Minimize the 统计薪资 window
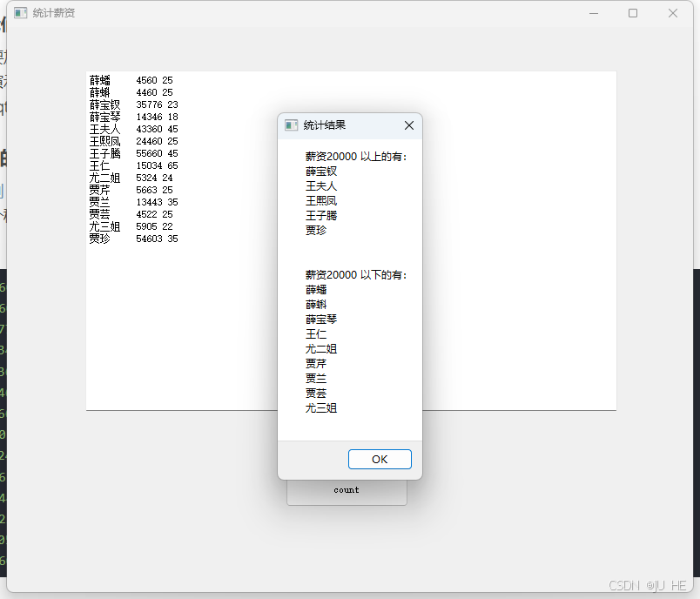 (593, 13)
